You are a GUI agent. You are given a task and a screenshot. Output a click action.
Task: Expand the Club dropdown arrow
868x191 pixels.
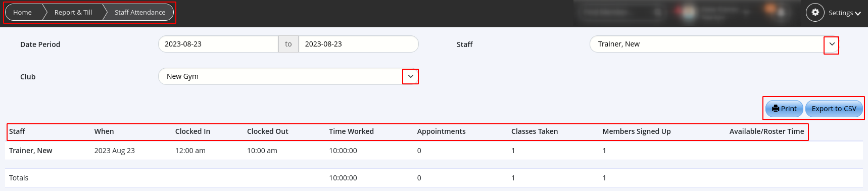411,77
